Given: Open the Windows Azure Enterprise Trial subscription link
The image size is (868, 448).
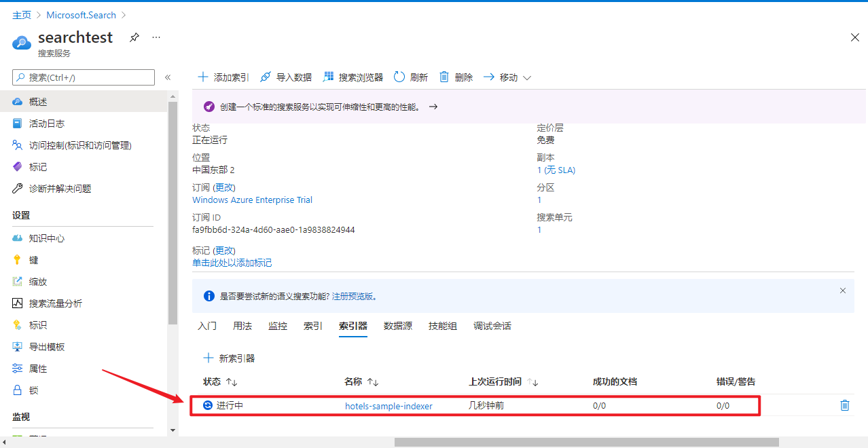Looking at the screenshot, I should 253,200.
